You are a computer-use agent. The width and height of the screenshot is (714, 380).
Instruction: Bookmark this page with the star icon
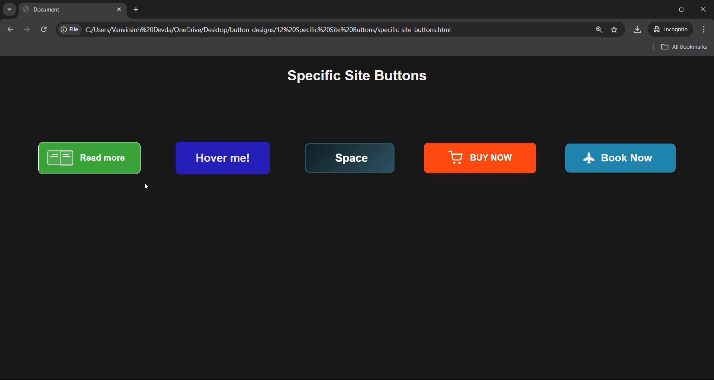coord(614,29)
